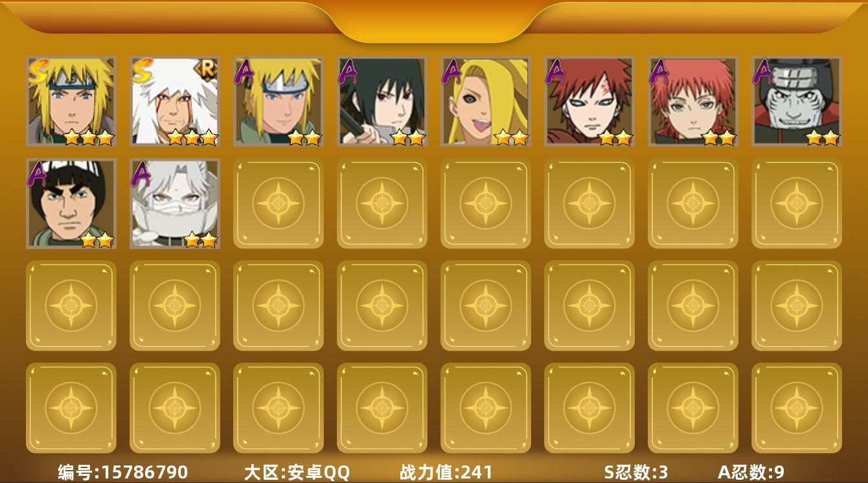
Task: Open the bowl-cut black-haired ninja portrait
Action: (x=71, y=204)
